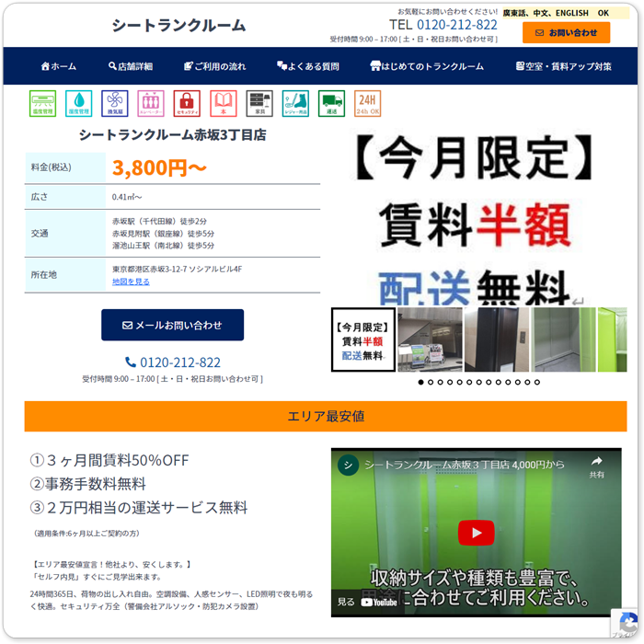Image resolution: width=644 pixels, height=644 pixels.
Task: Select the first carousel dot
Action: [420, 383]
